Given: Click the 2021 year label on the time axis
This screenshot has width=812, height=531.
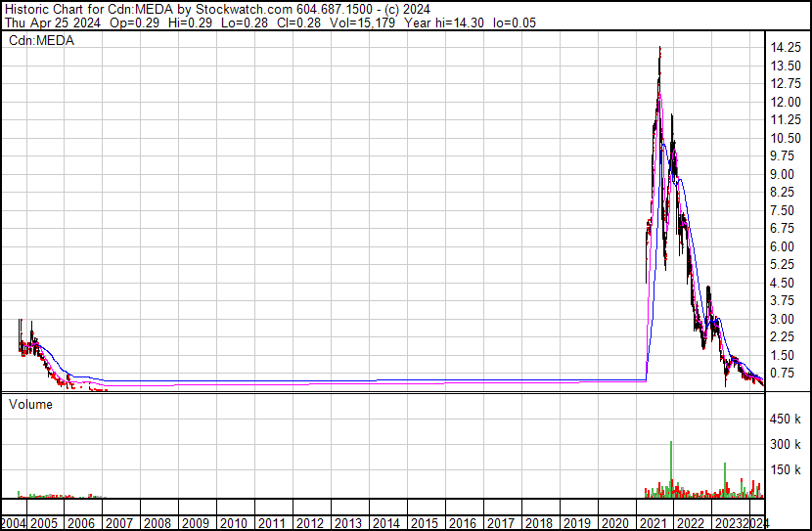Looking at the screenshot, I should click(x=654, y=523).
